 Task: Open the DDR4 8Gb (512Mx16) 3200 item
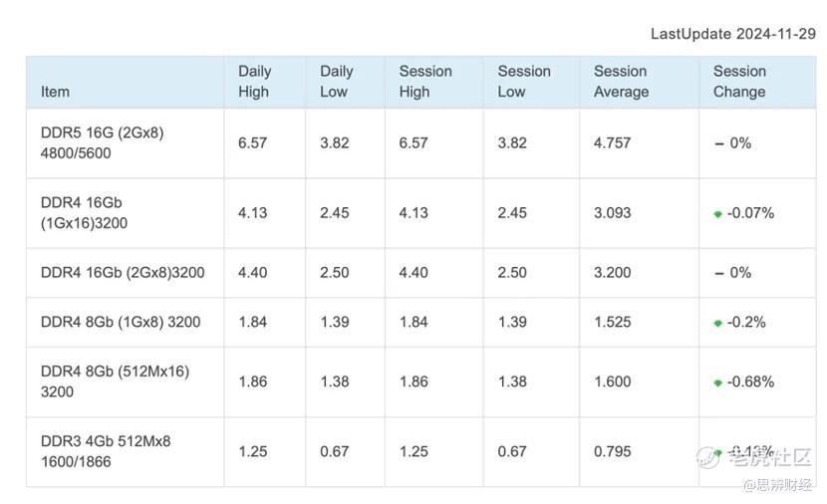point(114,381)
